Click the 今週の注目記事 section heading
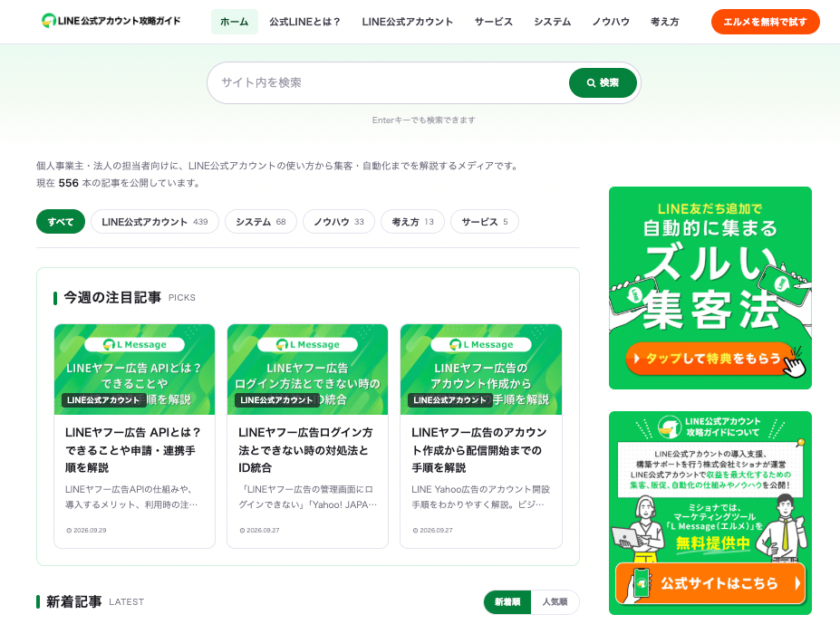Viewport: 840px width, 624px height. (112, 297)
